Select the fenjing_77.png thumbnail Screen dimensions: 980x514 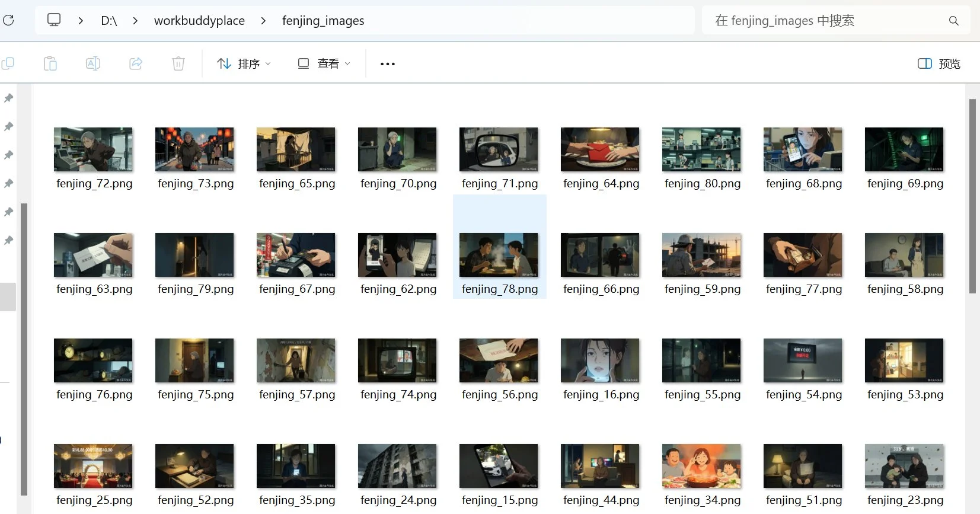pos(803,255)
